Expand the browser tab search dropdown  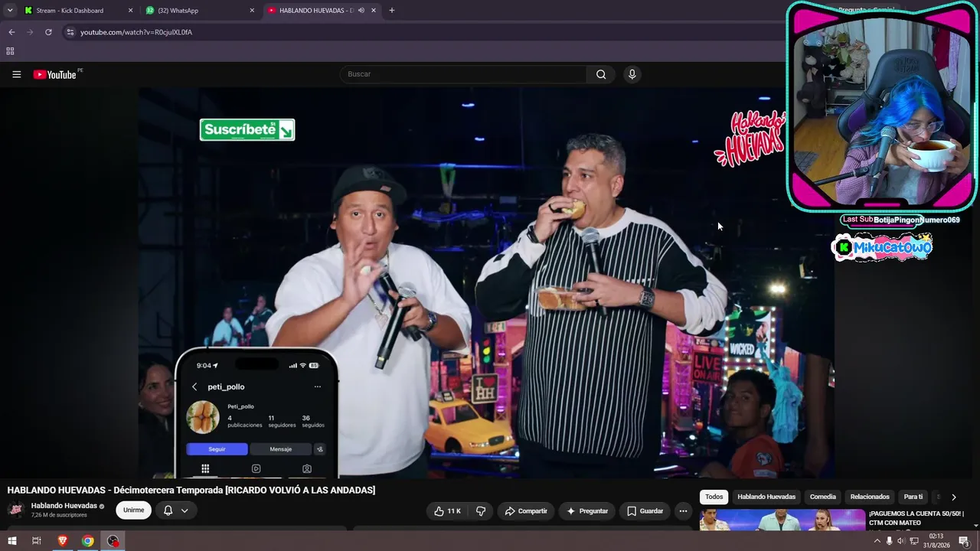pos(10,11)
